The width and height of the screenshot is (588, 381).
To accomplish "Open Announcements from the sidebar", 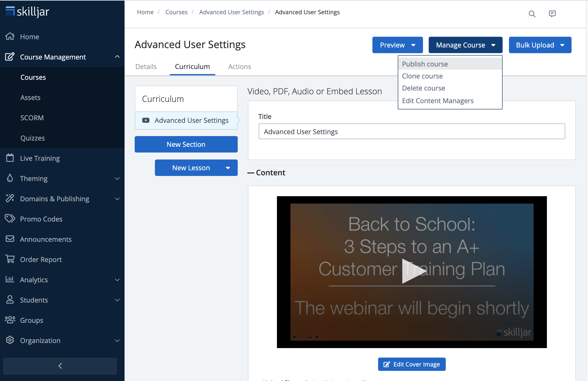I will click(46, 239).
